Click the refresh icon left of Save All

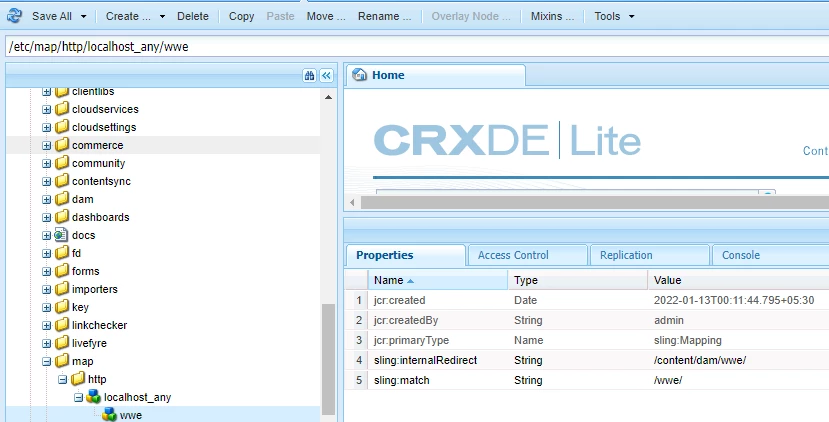[x=14, y=16]
